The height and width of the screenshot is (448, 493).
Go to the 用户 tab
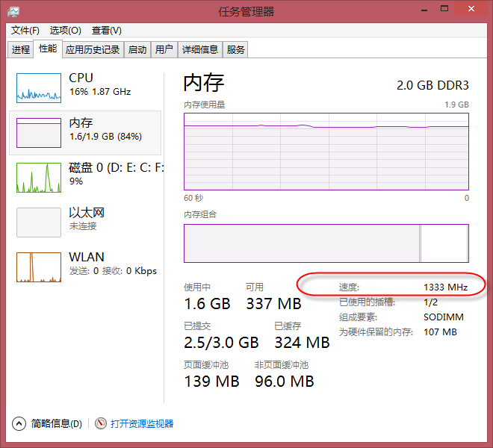point(164,50)
